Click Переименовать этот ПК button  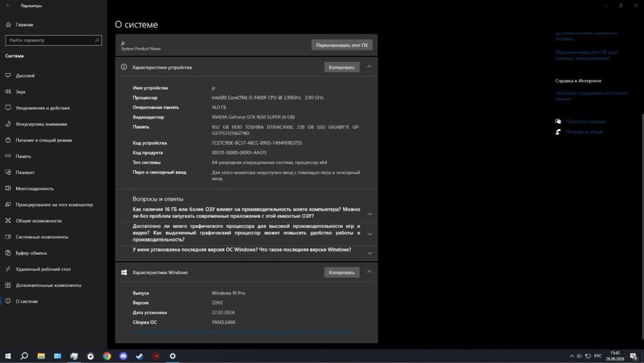tap(342, 44)
